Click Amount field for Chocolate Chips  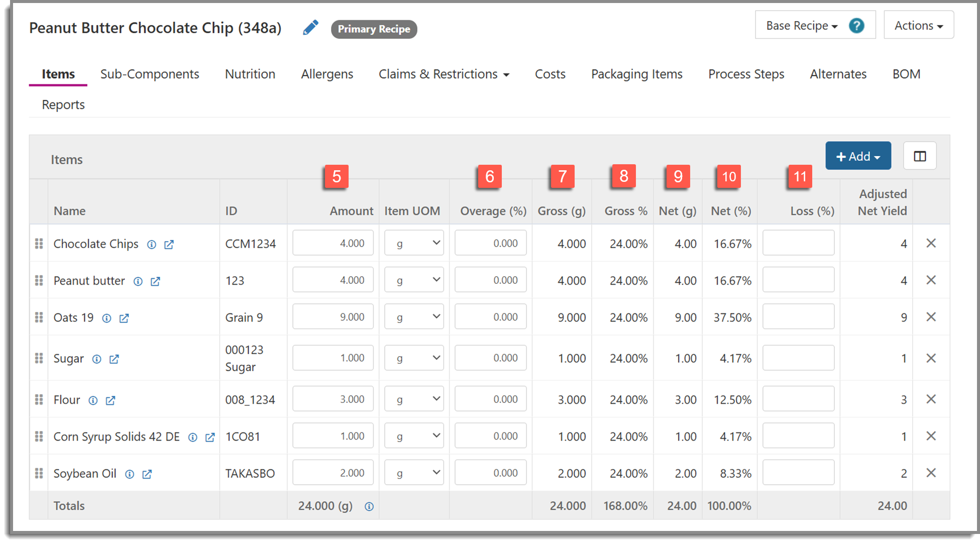333,243
